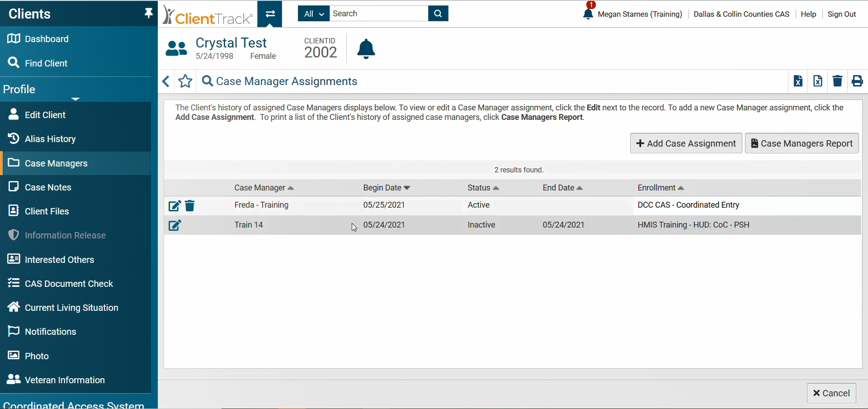868x409 pixels.
Task: Click Case Managers Report button
Action: [802, 143]
